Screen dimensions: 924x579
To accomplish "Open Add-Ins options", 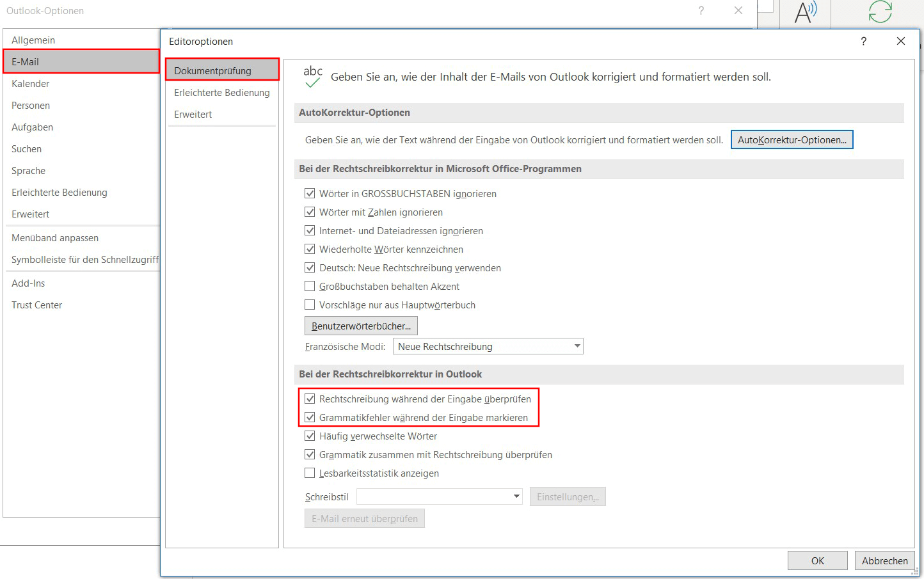I will coord(81,283).
